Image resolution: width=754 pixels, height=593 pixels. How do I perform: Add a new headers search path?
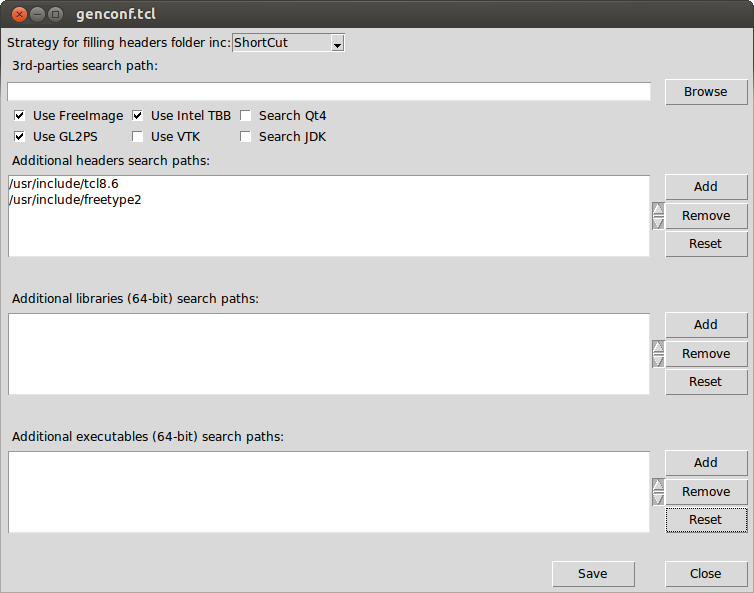tap(705, 187)
